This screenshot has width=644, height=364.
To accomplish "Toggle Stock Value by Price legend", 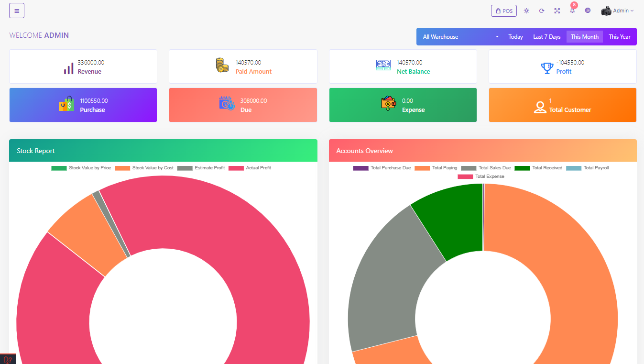I will coord(82,168).
